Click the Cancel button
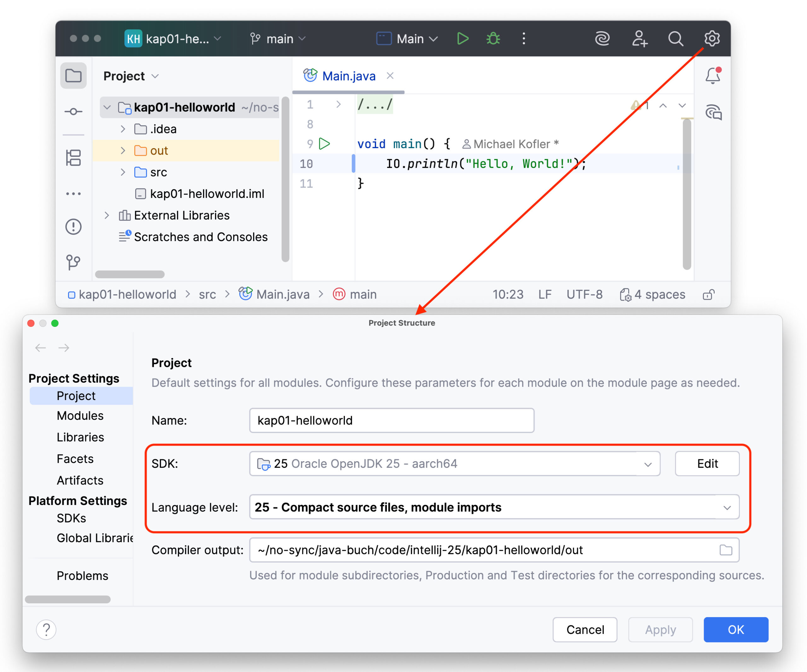 (585, 629)
